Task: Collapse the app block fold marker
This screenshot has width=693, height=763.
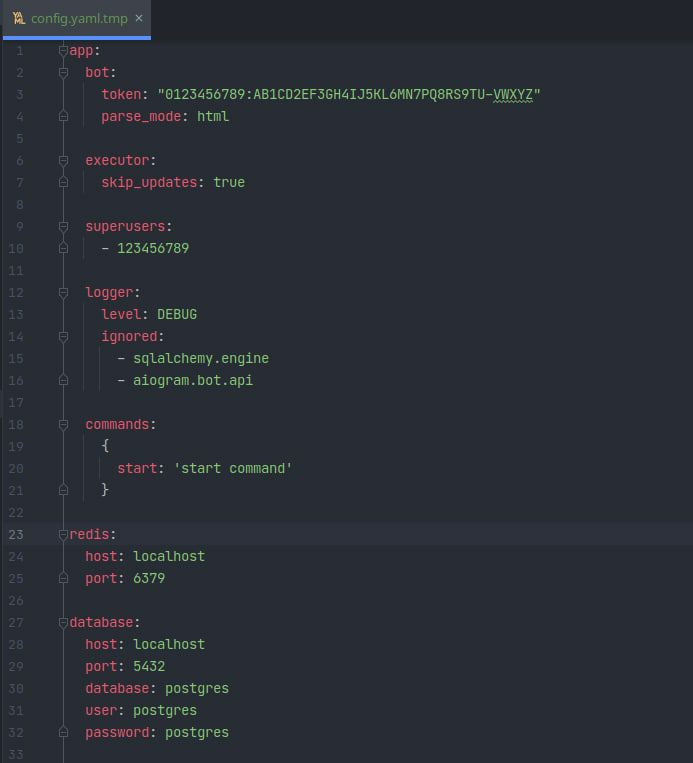Action: point(63,51)
